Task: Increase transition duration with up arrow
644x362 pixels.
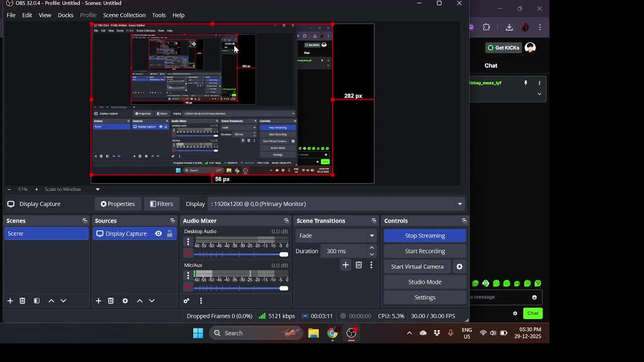Action: coord(372,248)
